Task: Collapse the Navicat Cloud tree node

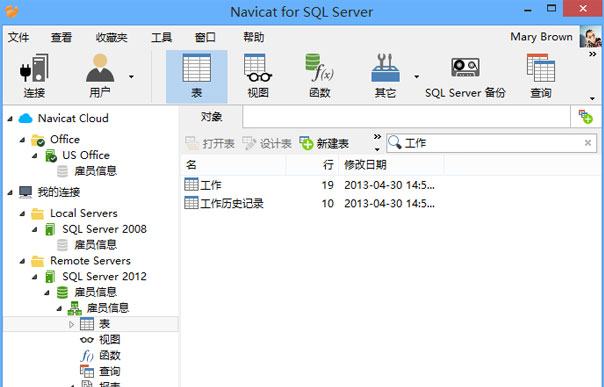Action: [10, 119]
